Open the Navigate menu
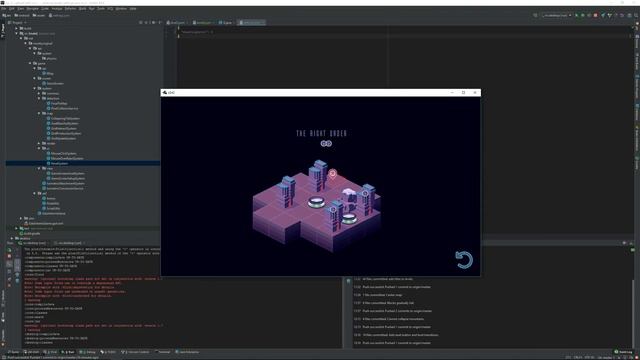Screen dimensions: 640x360 32,9
